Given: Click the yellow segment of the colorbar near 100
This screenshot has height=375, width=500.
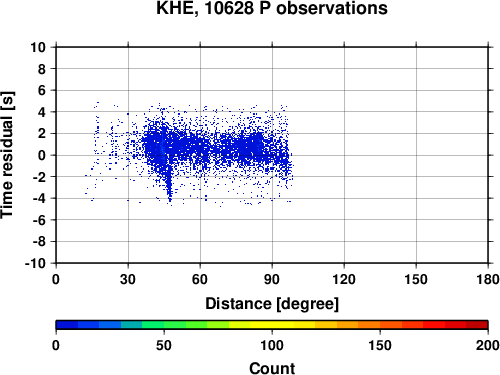Looking at the screenshot, I should click(272, 325).
